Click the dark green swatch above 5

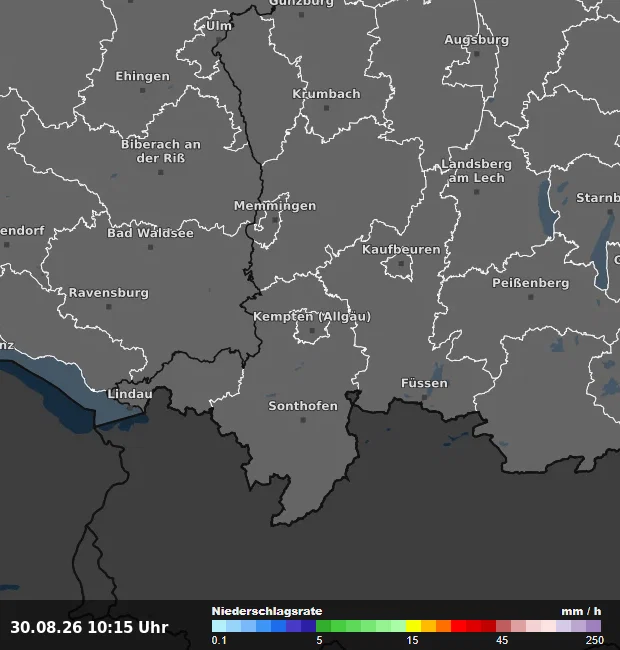[x=324, y=626]
